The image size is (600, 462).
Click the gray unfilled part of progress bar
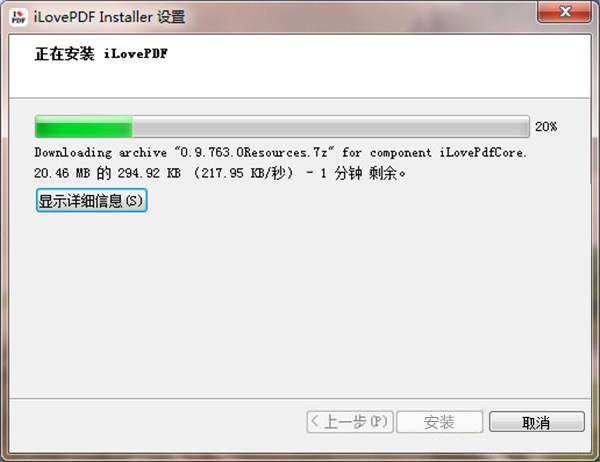331,126
